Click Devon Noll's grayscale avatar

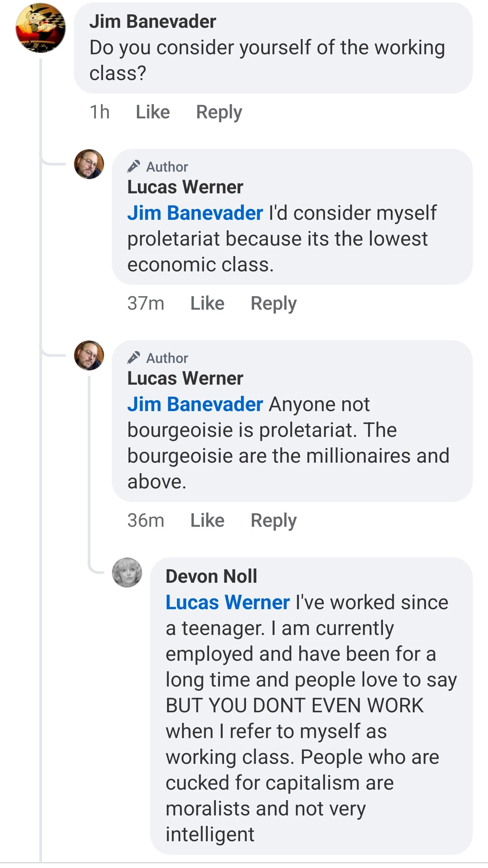pos(127,572)
